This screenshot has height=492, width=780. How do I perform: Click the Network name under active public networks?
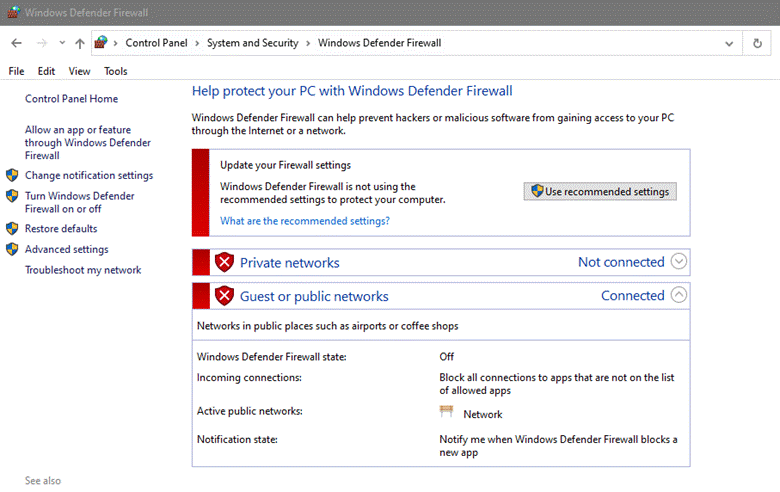tap(483, 414)
